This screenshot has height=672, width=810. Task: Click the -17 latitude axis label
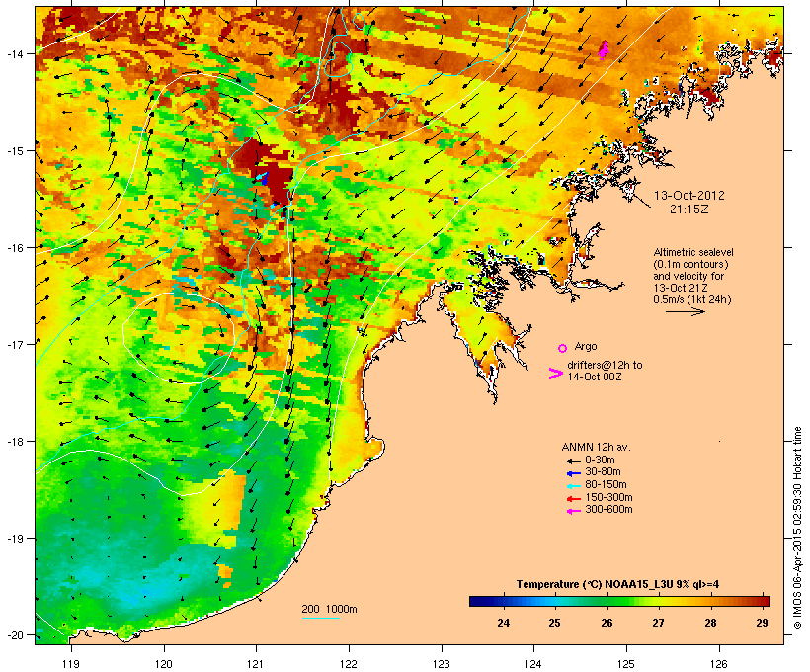pyautogui.click(x=15, y=344)
